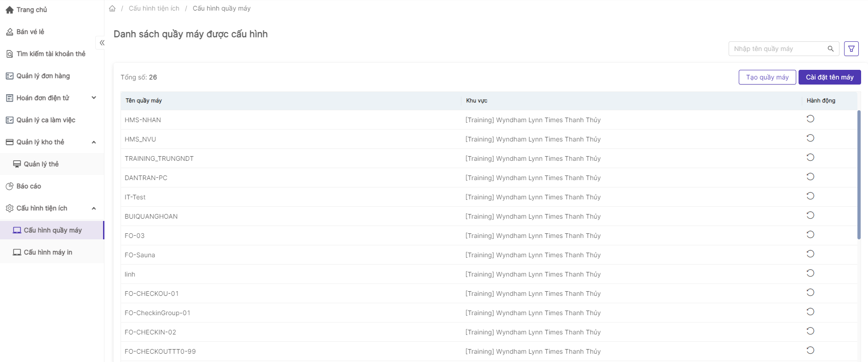Click refresh icon in FO-Sauna row

point(811,254)
